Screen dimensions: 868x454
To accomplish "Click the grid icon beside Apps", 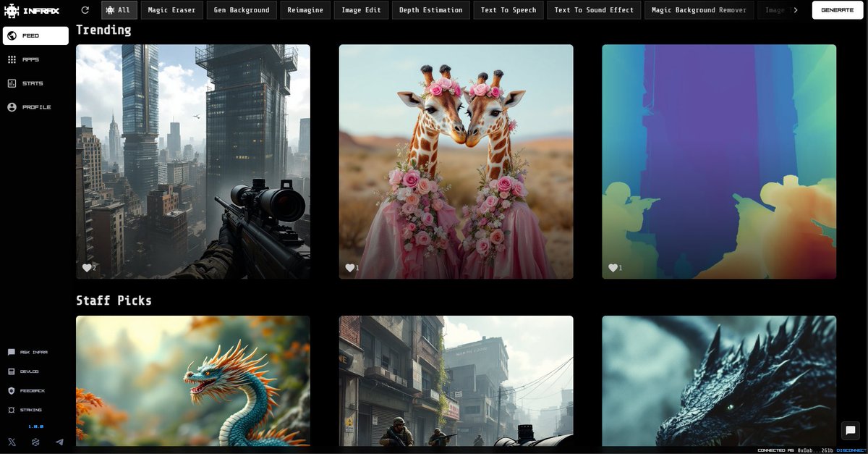I will [12, 59].
